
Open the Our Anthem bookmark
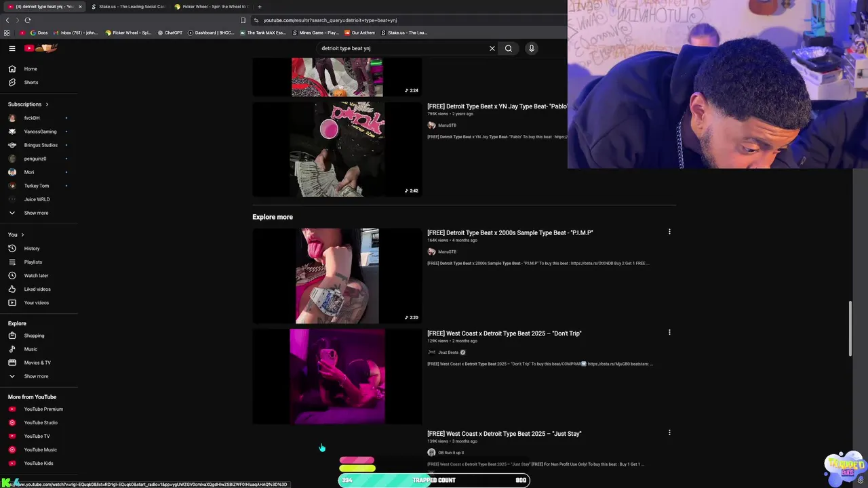[x=360, y=33]
